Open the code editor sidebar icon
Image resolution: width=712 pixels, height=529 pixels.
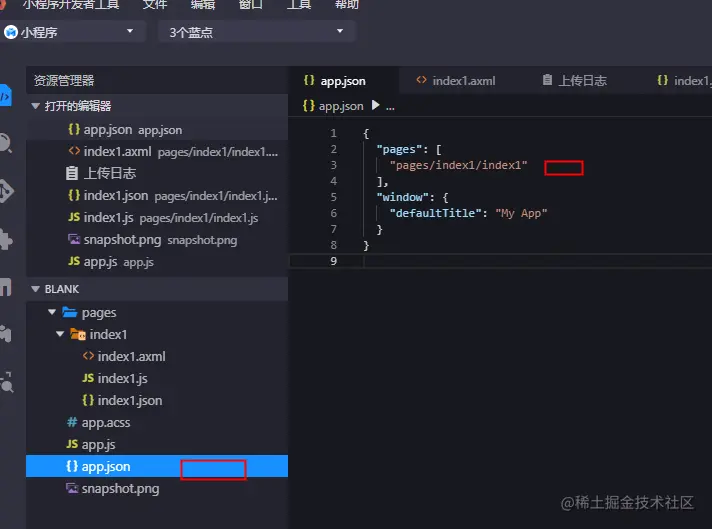click(5, 96)
